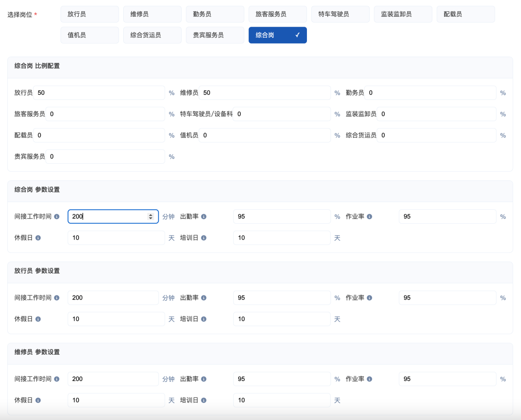This screenshot has height=420, width=521.
Task: Click info icon next to 综合岗 间接工作时间
Action: coord(57,217)
